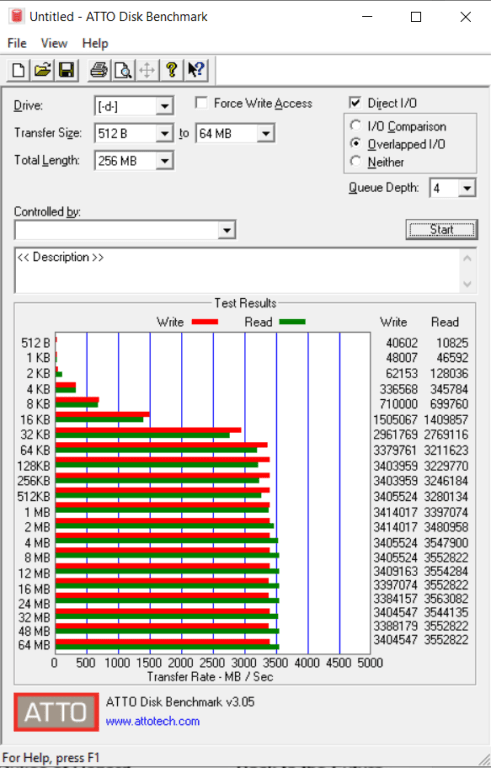Image resolution: width=491 pixels, height=768 pixels.
Task: Click the New document toolbar icon
Action: pos(19,70)
